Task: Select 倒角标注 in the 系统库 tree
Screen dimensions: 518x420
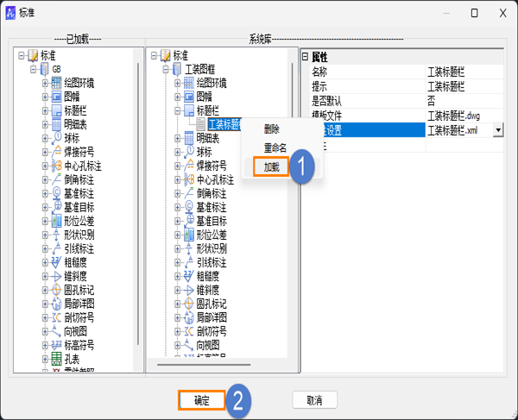Action: click(x=212, y=193)
